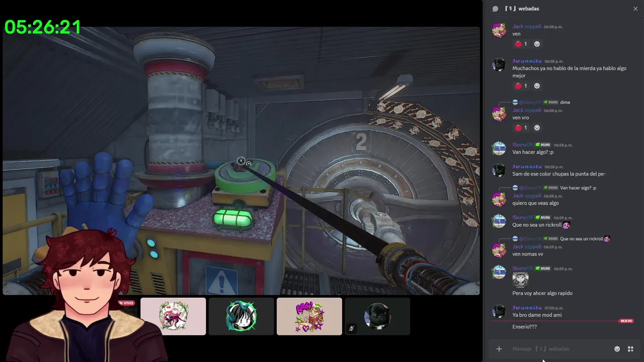This screenshot has height=362, width=644.
Task: Open Iwannita avatar beside "Muchachos ya no hablo"
Action: (x=499, y=64)
